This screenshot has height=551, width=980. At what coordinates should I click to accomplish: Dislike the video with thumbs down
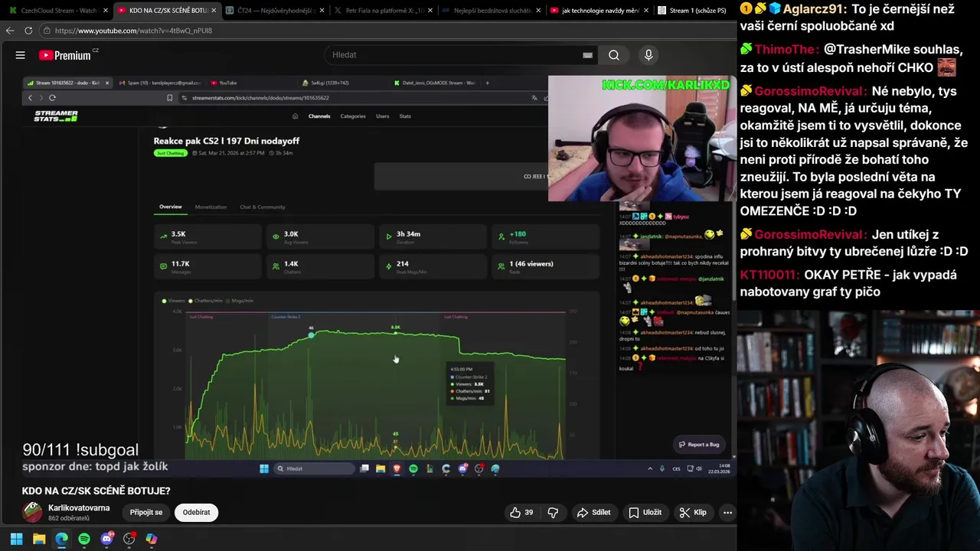(553, 513)
